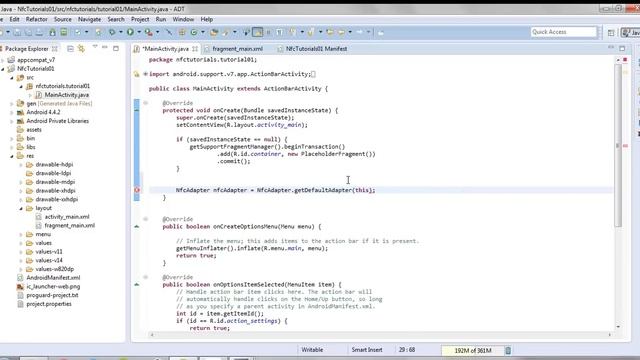Minimize the Package Explorer view
The image size is (640, 360).
point(105,48)
